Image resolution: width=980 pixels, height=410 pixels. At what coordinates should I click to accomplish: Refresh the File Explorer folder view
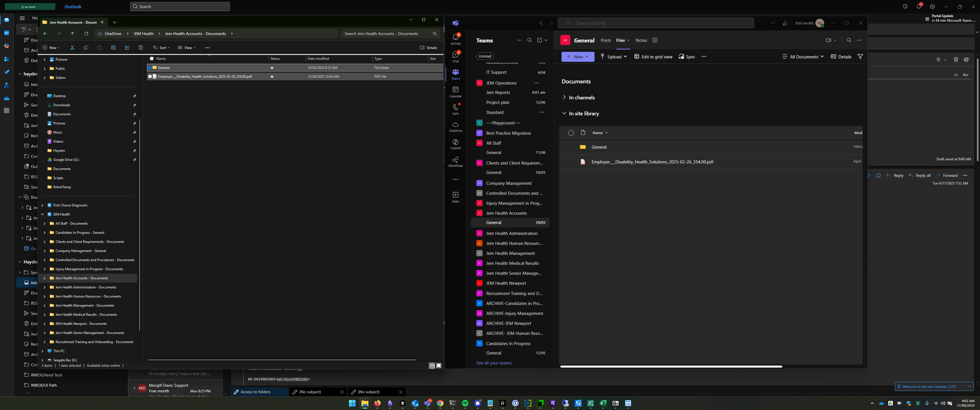(x=86, y=34)
